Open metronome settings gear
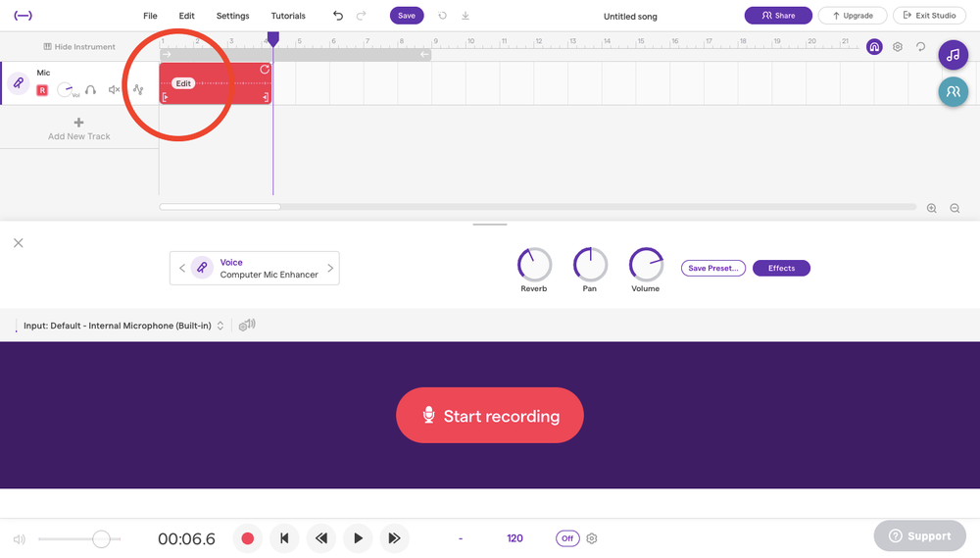This screenshot has width=980, height=558. [592, 538]
